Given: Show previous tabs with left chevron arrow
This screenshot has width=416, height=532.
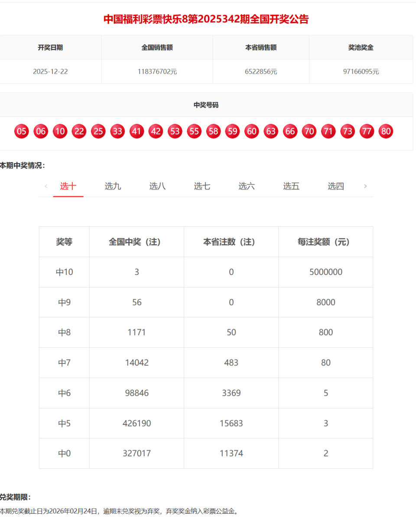Looking at the screenshot, I should [x=46, y=186].
